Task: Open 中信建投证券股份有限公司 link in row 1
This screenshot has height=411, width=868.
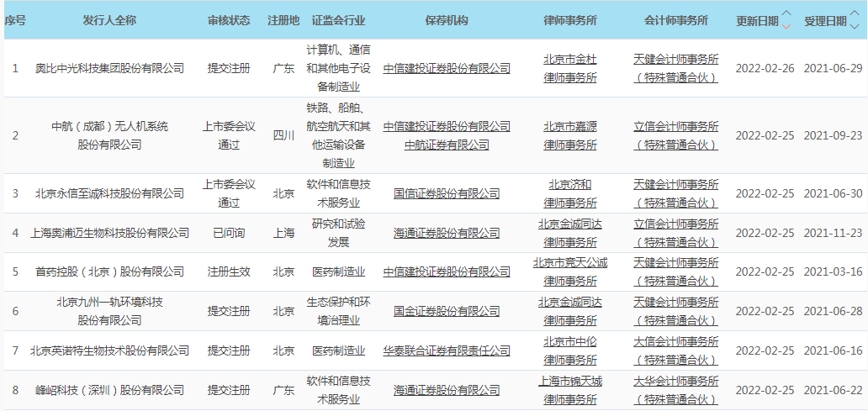Action: (x=447, y=68)
